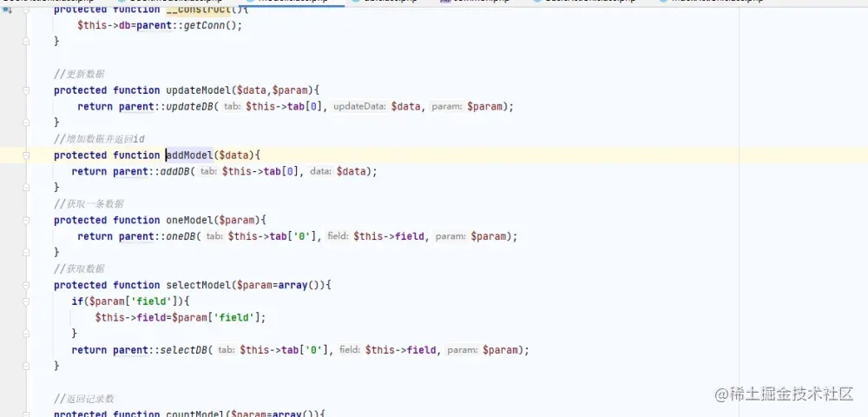Click the return keyword on the addDB line

89,172
